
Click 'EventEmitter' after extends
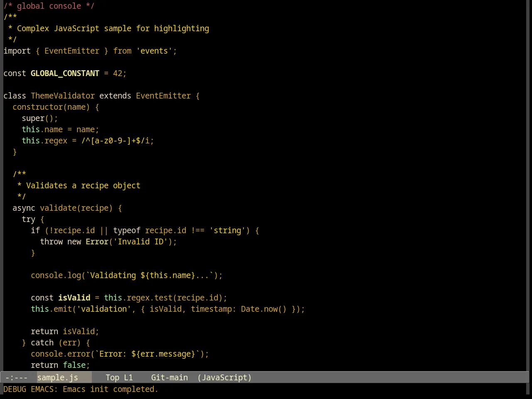pos(163,96)
